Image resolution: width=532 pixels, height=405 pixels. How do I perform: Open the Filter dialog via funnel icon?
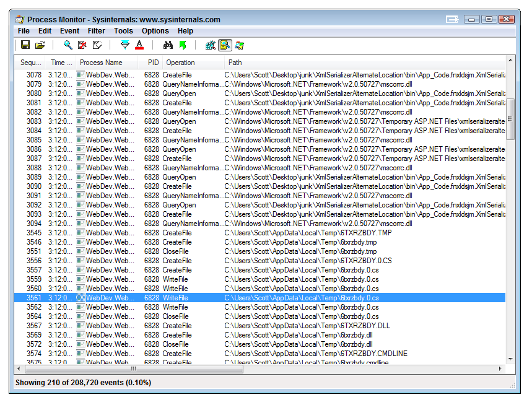point(124,45)
